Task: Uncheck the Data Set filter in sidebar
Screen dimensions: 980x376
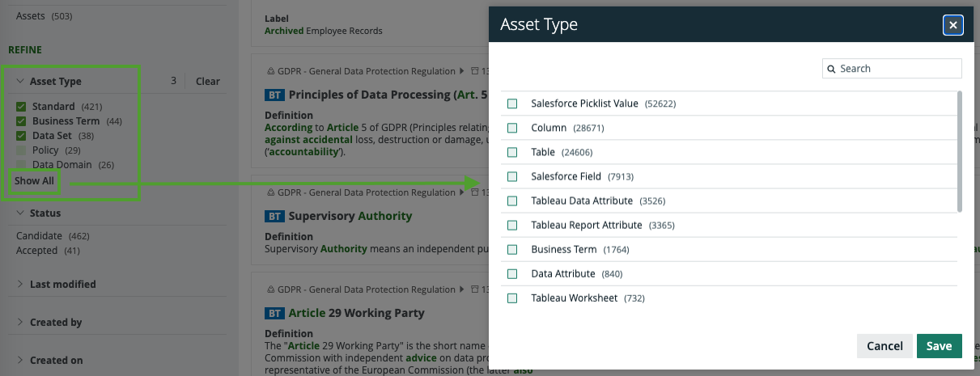Action: 22,136
